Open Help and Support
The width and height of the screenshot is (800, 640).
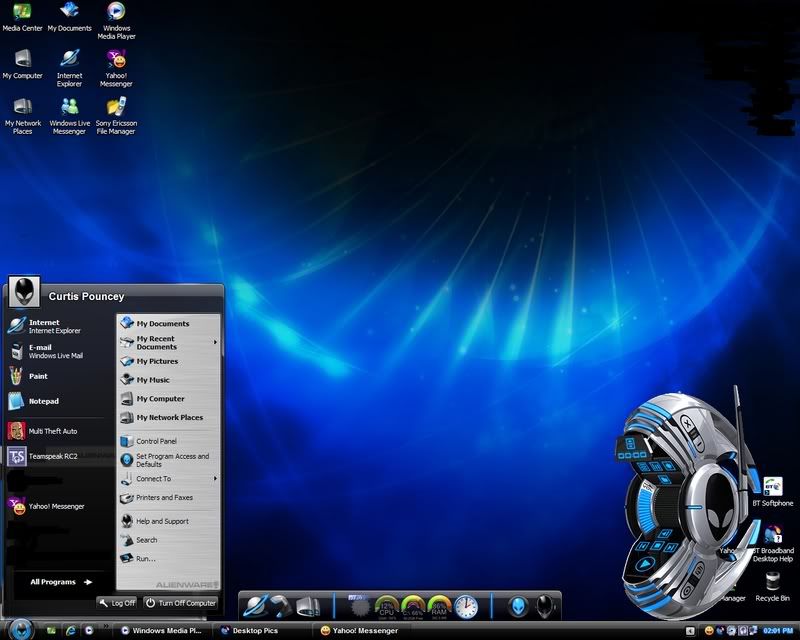169,521
